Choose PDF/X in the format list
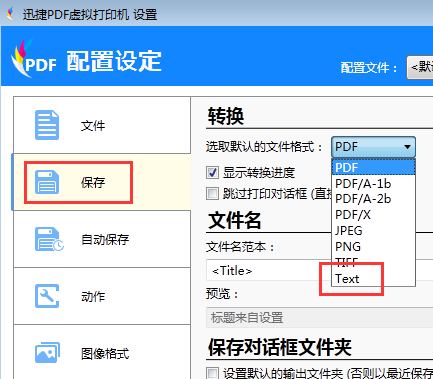The height and width of the screenshot is (379, 433). (x=373, y=215)
